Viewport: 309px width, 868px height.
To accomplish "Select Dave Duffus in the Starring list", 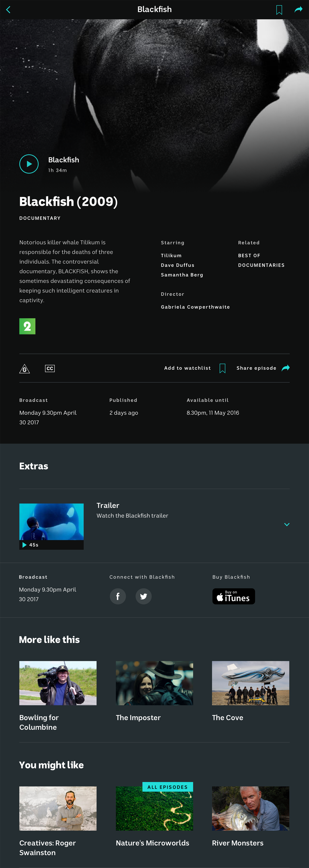I will click(177, 265).
